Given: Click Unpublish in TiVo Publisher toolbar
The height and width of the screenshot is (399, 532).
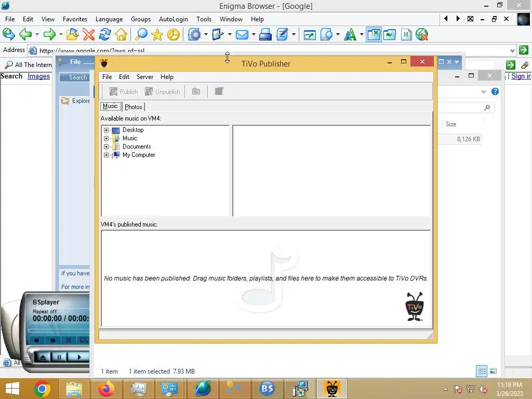Looking at the screenshot, I should pyautogui.click(x=162, y=91).
